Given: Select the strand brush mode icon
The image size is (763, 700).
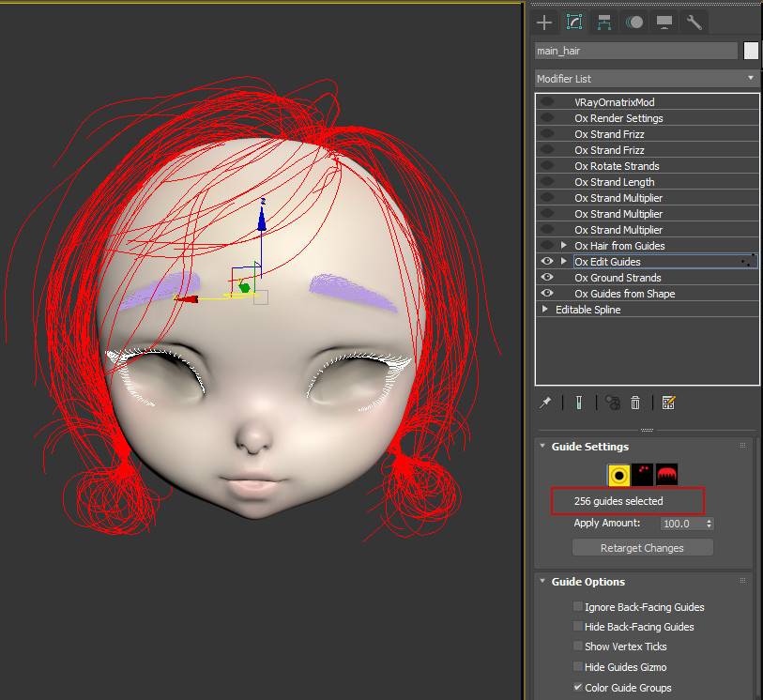Looking at the screenshot, I should (666, 475).
